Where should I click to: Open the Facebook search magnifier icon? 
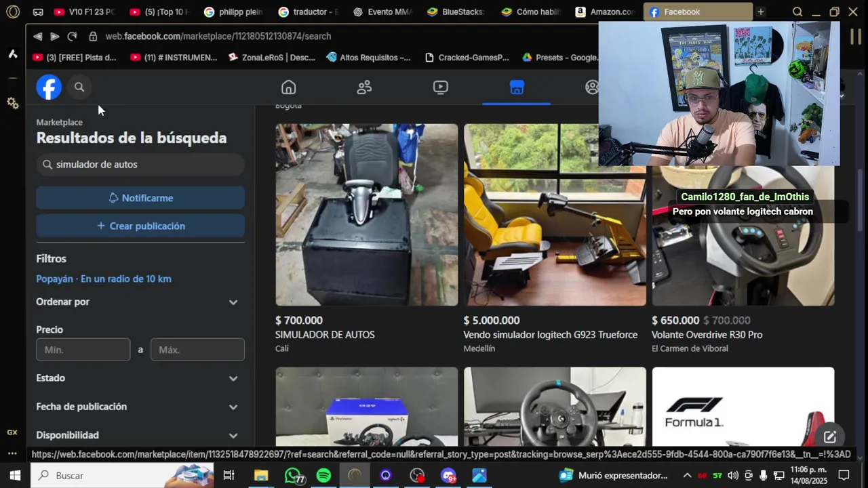click(x=79, y=87)
